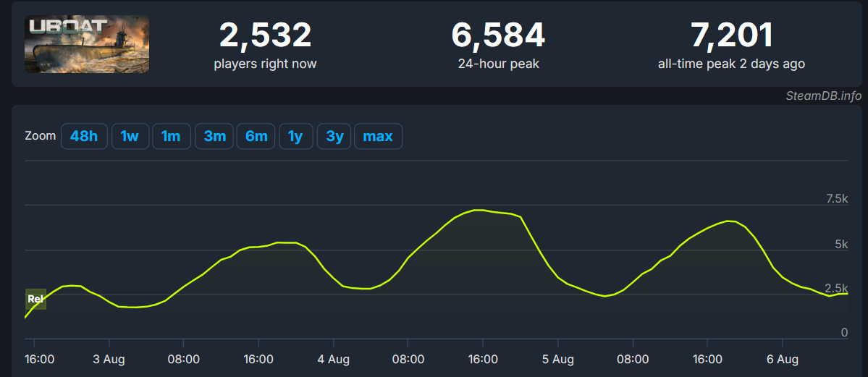The height and width of the screenshot is (377, 868).
Task: Click the 6,584 24-hour peak figure
Action: (x=498, y=35)
